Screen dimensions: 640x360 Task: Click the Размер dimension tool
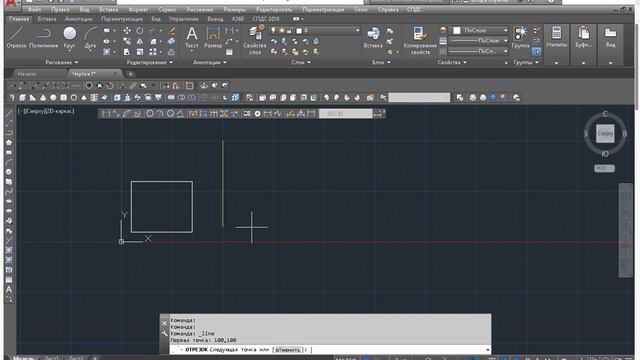click(x=213, y=38)
